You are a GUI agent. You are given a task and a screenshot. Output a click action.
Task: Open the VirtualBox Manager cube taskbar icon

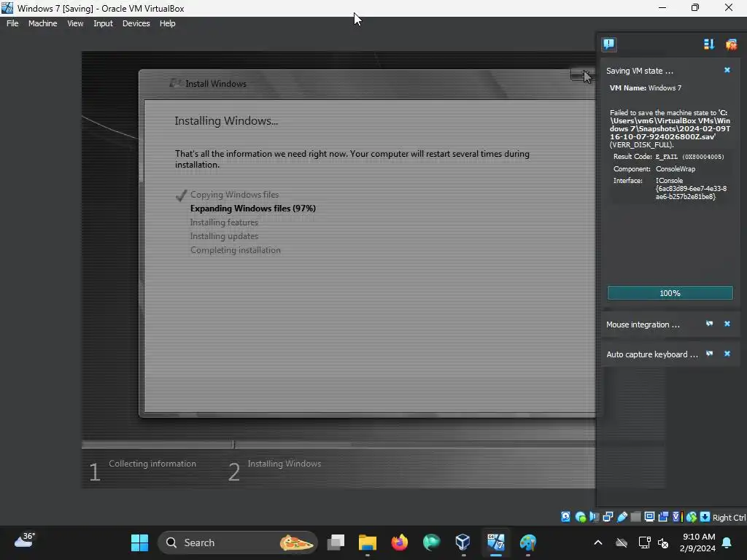462,542
